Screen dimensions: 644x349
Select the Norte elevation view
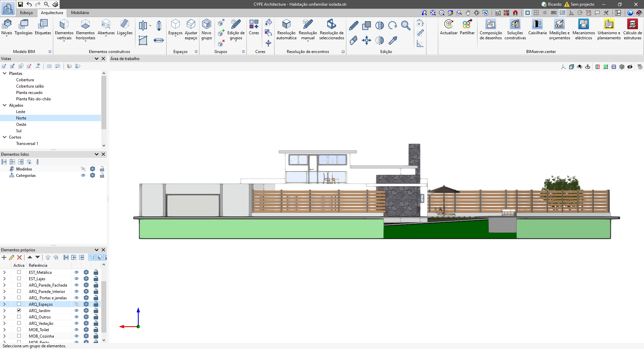click(x=21, y=118)
